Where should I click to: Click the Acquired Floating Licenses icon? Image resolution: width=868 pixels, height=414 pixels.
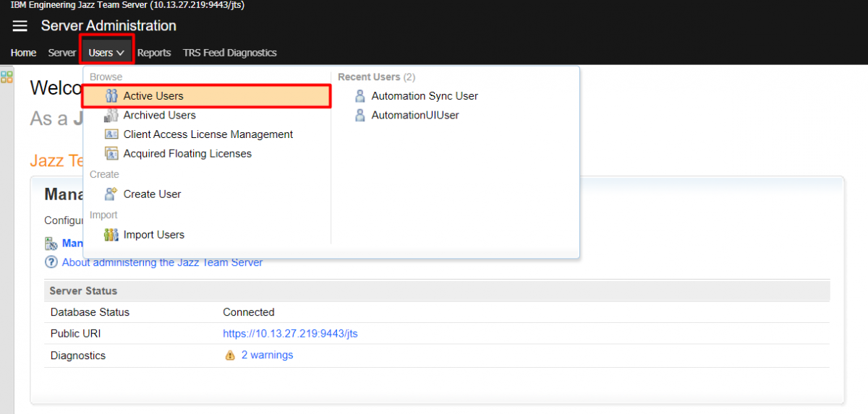pos(111,154)
